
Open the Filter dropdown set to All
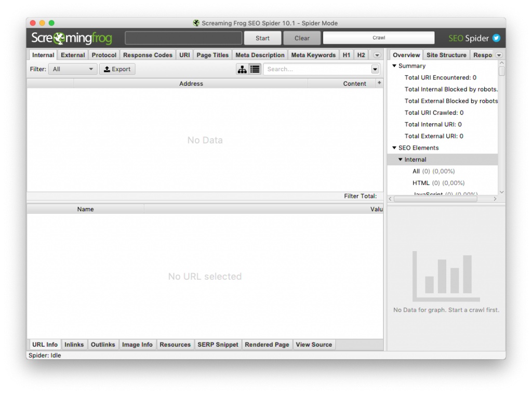pos(73,69)
